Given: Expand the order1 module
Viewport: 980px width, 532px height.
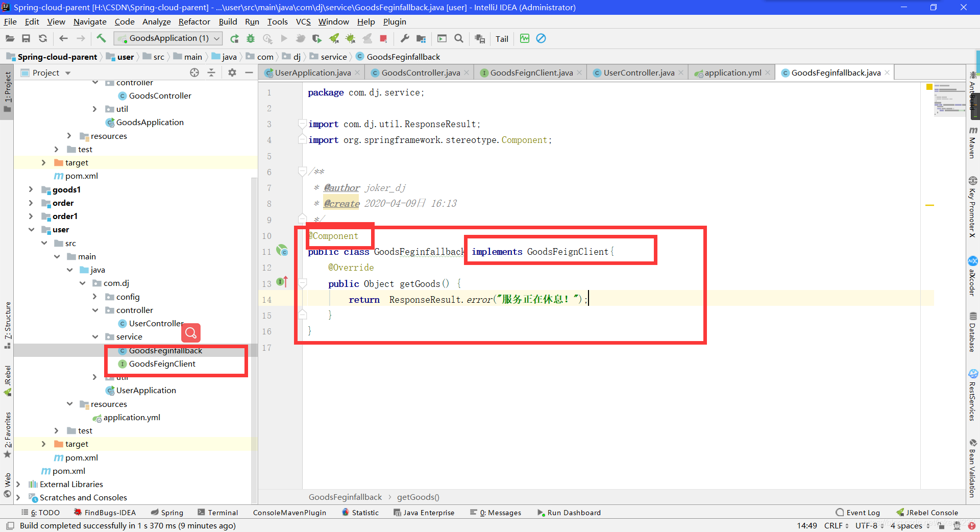Looking at the screenshot, I should point(31,216).
